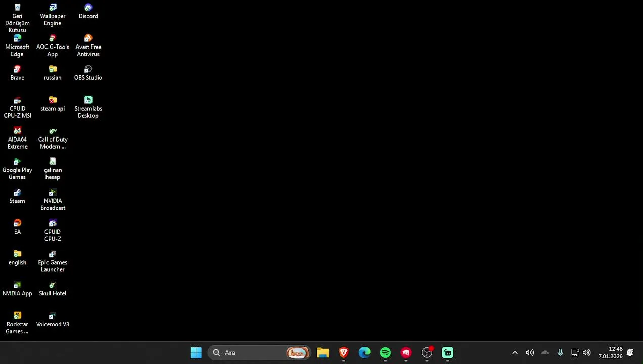Launch Microsoft Edge from desktop shortcut

17,45
